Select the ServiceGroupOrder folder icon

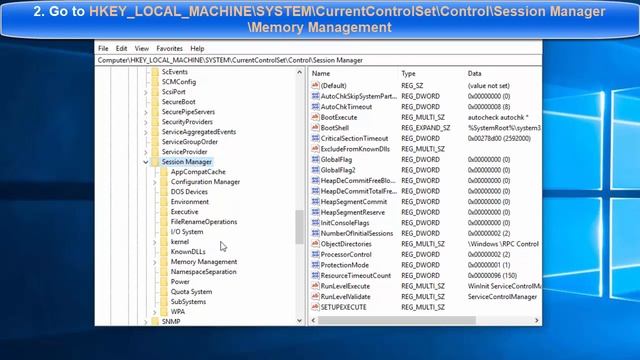[155, 142]
